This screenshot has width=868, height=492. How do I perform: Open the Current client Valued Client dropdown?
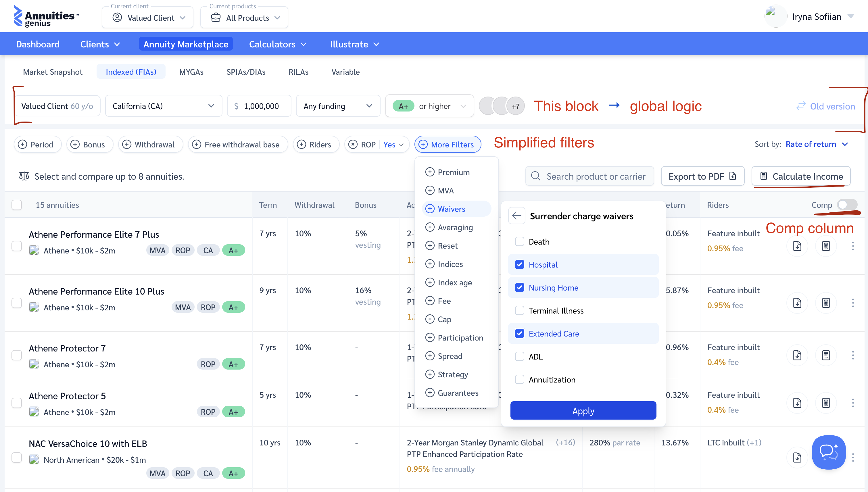pyautogui.click(x=148, y=18)
